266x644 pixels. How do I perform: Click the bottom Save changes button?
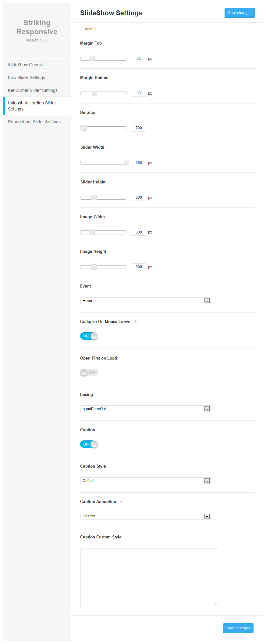[x=238, y=628]
